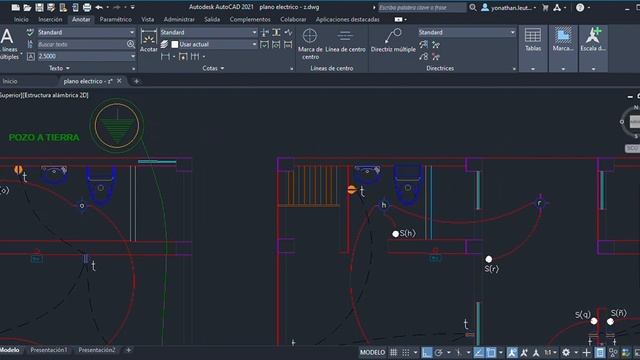Image resolution: width=640 pixels, height=360 pixels.
Task: Click the Tablas table icon
Action: (533, 40)
